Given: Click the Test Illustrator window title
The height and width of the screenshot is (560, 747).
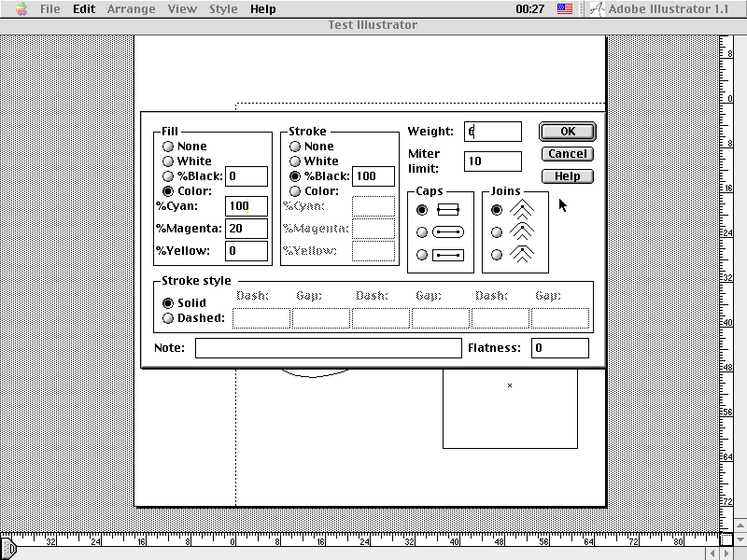Looking at the screenshot, I should pos(373,25).
